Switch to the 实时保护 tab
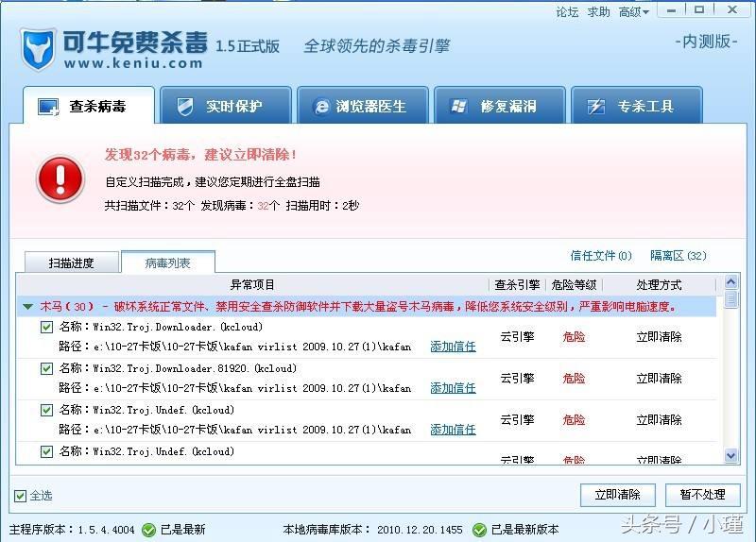The image size is (756, 542). [x=226, y=106]
